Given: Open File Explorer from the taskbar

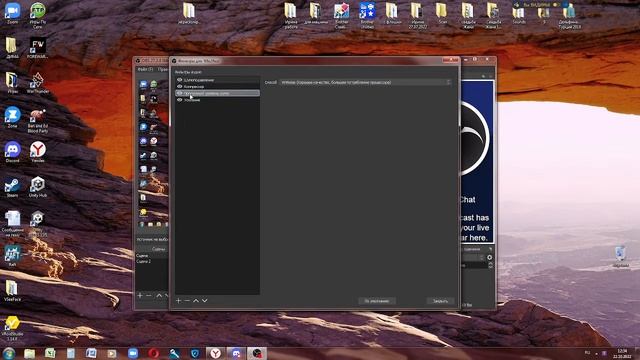Looking at the screenshot, I should click(29, 353).
